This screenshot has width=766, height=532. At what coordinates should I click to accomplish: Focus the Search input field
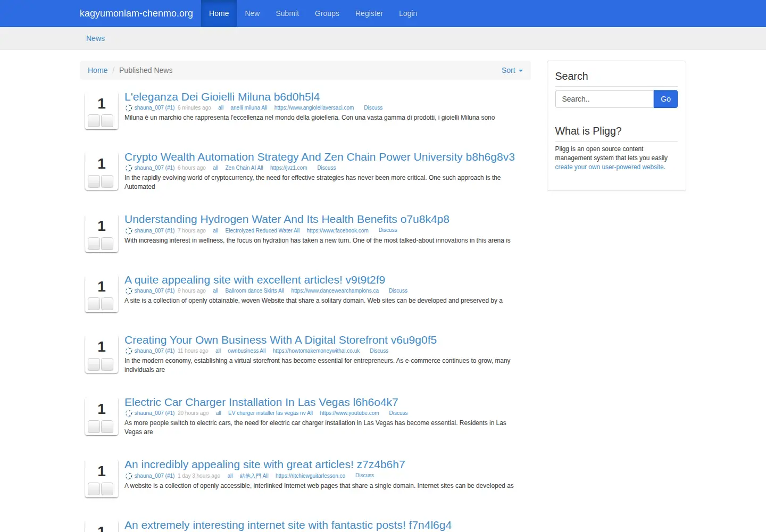604,99
